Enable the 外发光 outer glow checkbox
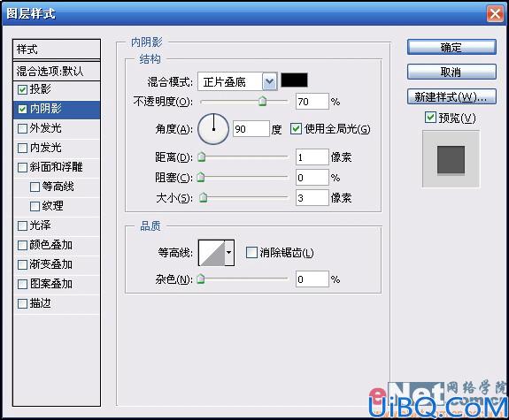The width and height of the screenshot is (509, 420). (22, 128)
